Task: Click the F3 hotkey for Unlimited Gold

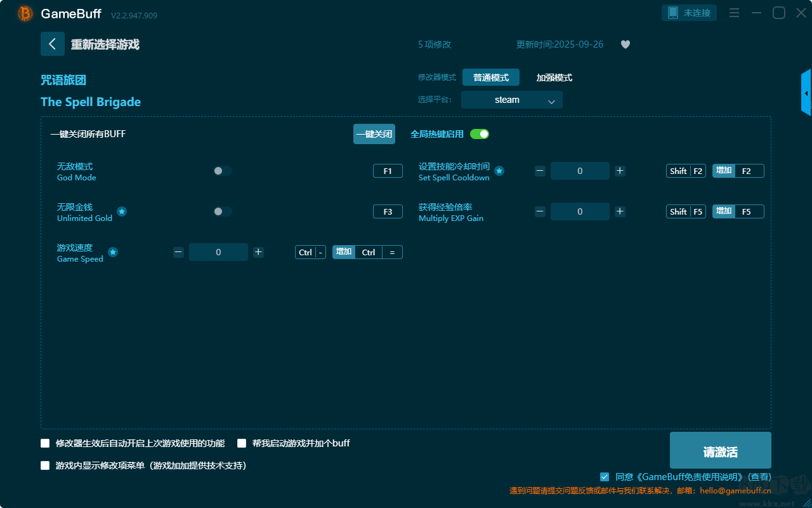Action: pos(388,211)
